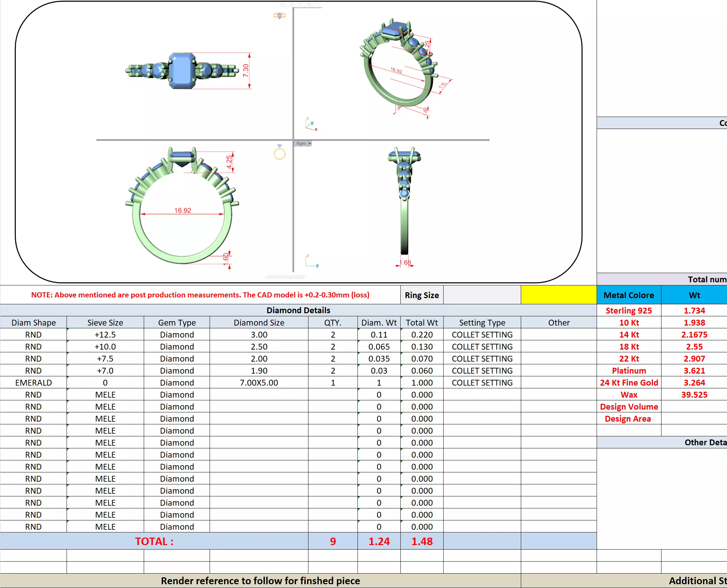The image size is (727, 588).
Task: Click the yellow highlighted cell beside Ring Size
Action: click(x=558, y=295)
